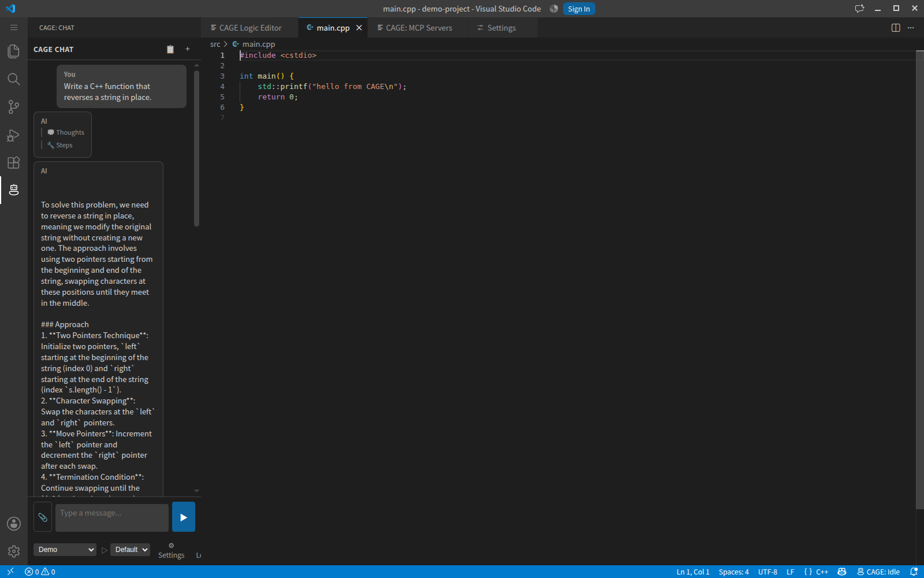The image size is (924, 578).
Task: Click the 'return 0;' code line
Action: [278, 97]
